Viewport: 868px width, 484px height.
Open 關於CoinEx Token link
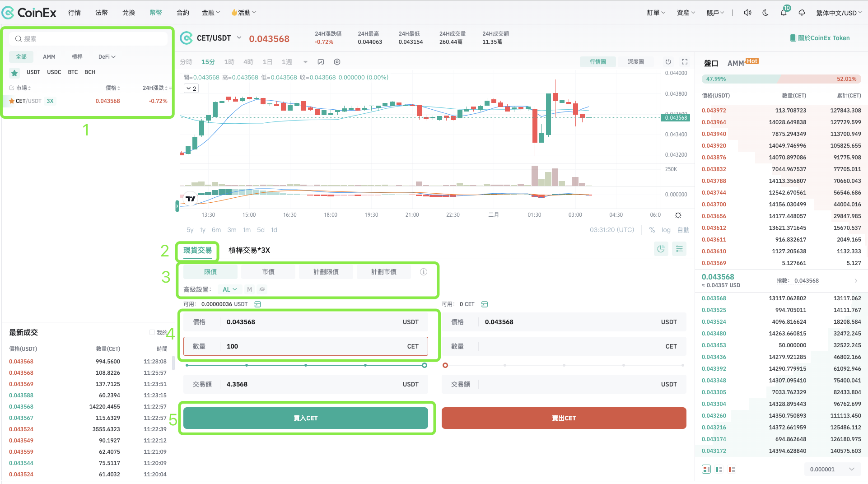pyautogui.click(x=824, y=38)
